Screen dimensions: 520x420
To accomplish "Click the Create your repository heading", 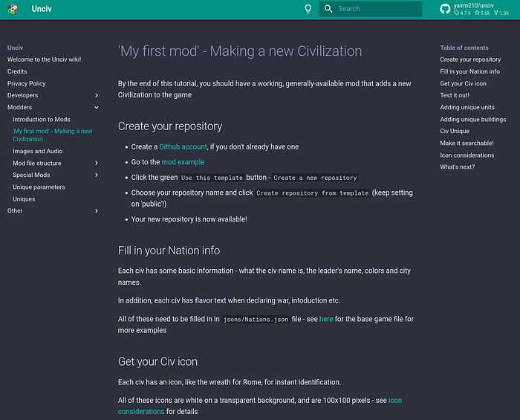I will coord(170,126).
